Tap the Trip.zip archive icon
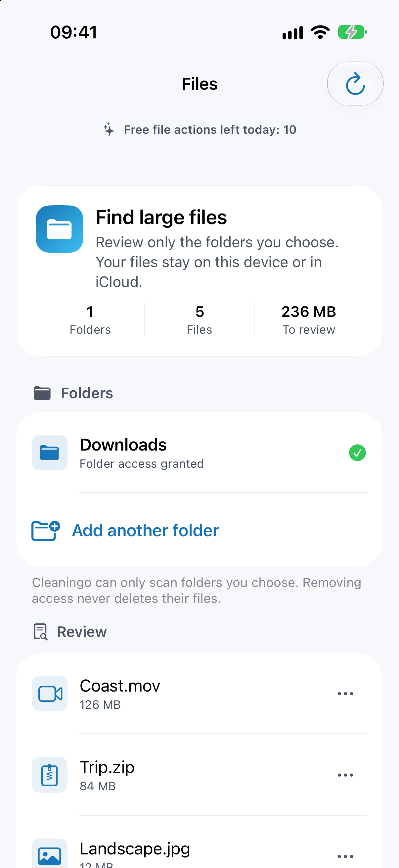This screenshot has width=399, height=868. click(50, 775)
